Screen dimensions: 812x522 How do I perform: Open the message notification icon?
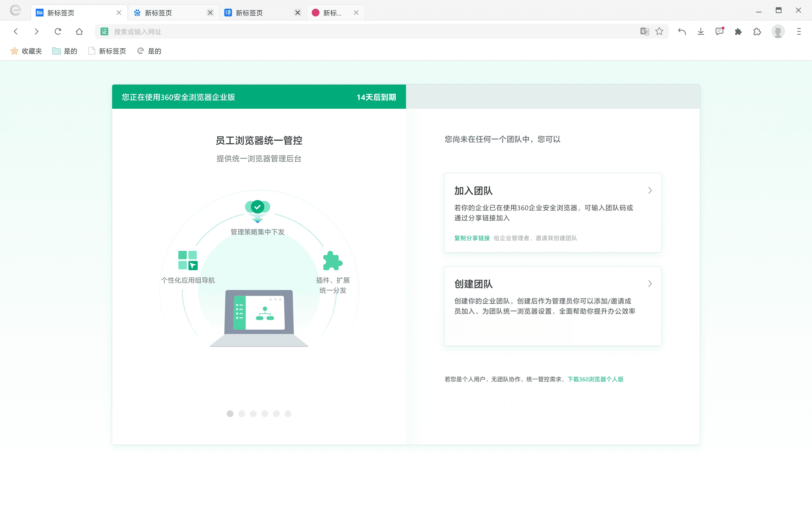(719, 31)
